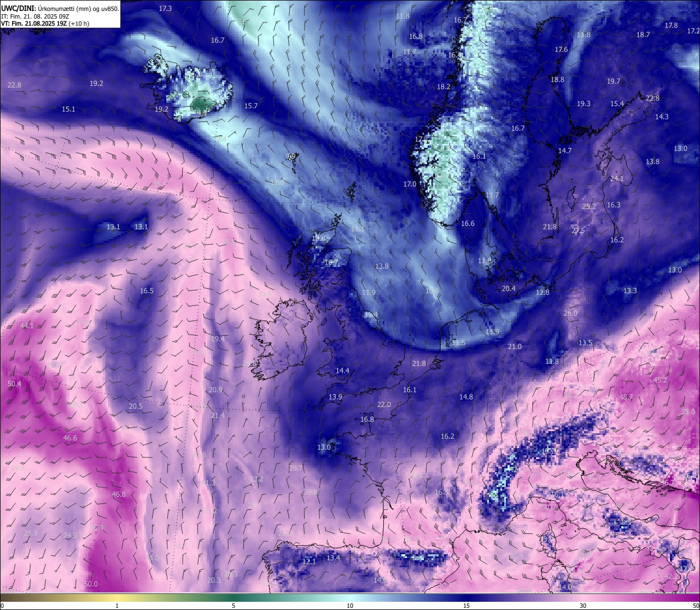Click the 13.4 value over northern Spain
Screen dimensions: 700x610
(333, 558)
